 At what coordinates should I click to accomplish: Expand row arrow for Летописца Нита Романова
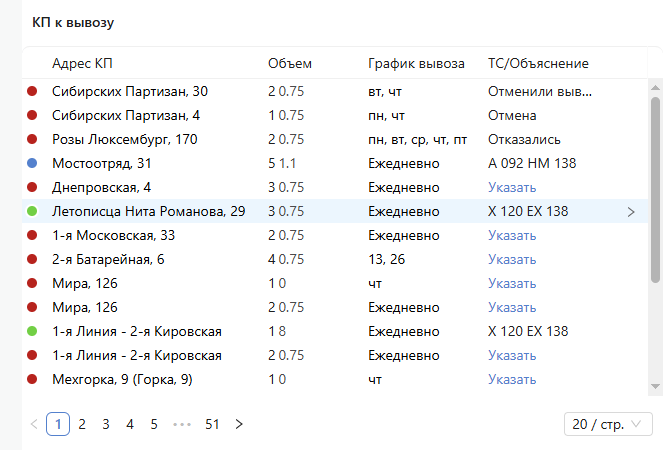click(x=630, y=211)
